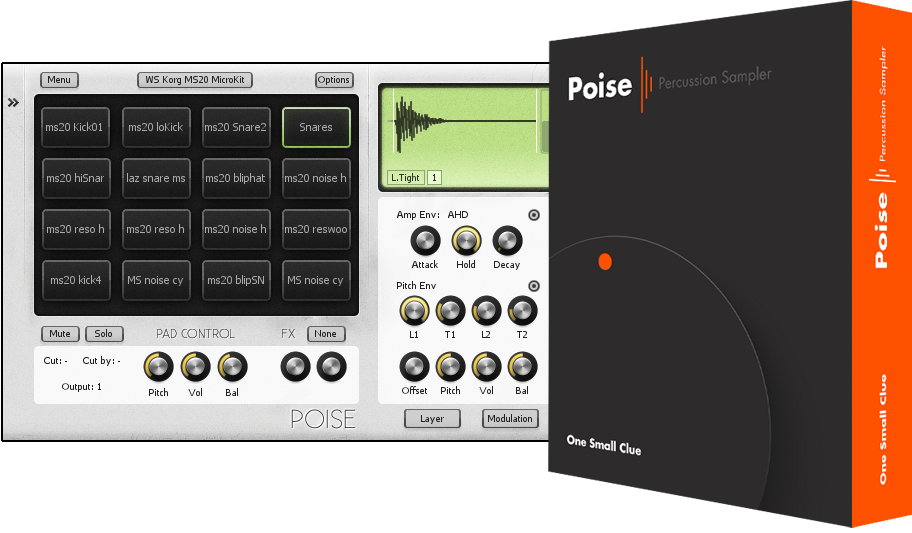912x533 pixels.
Task: Toggle the Amp Env enable radio button
Action: click(534, 215)
